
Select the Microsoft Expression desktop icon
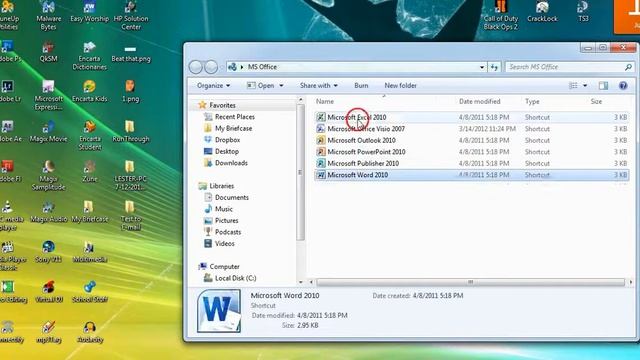pos(48,96)
